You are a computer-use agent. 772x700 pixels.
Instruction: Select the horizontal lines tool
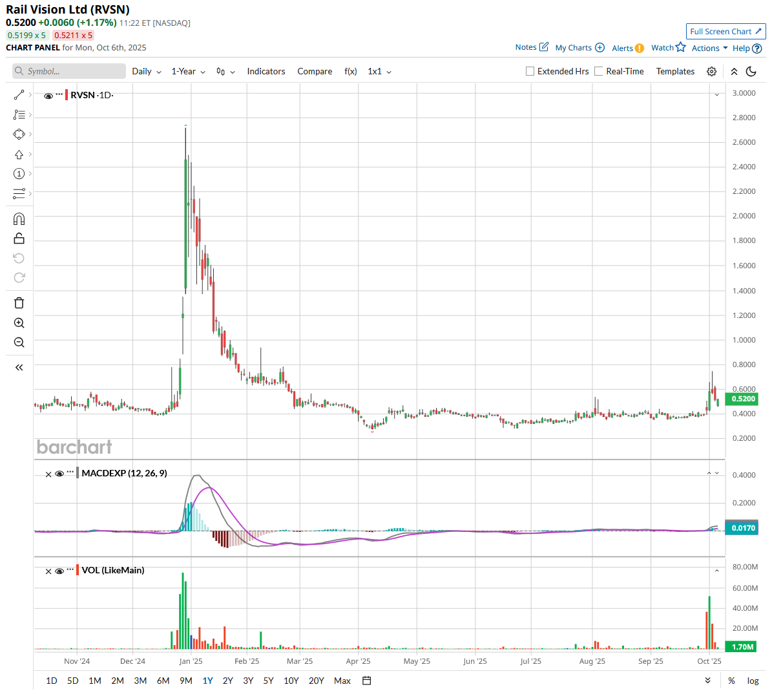[19, 194]
